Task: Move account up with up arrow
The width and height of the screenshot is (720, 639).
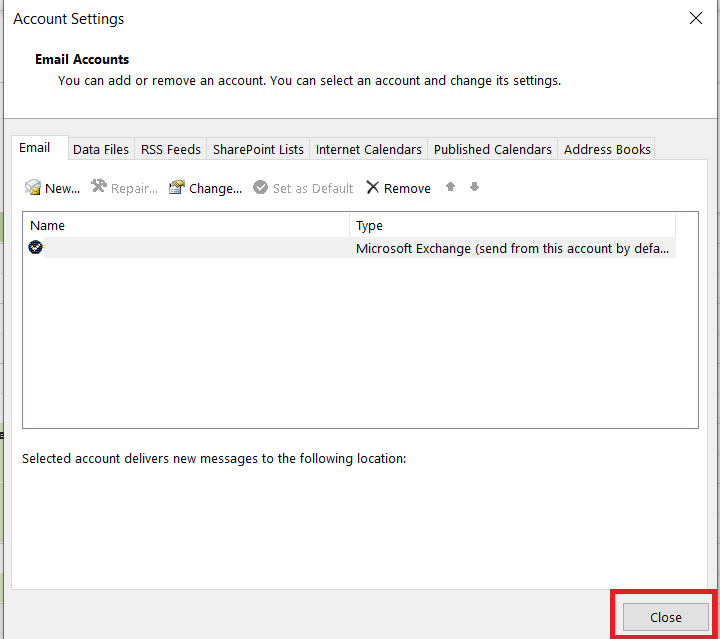Action: [451, 187]
